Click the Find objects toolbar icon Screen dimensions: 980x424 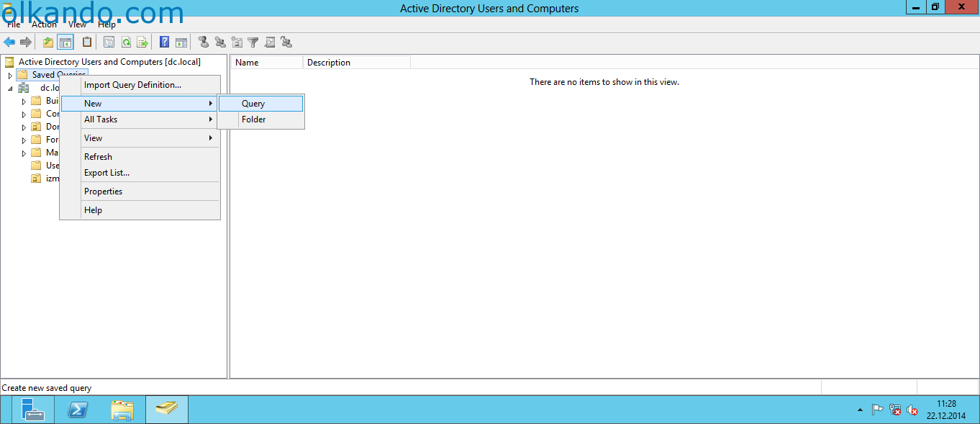(x=270, y=42)
